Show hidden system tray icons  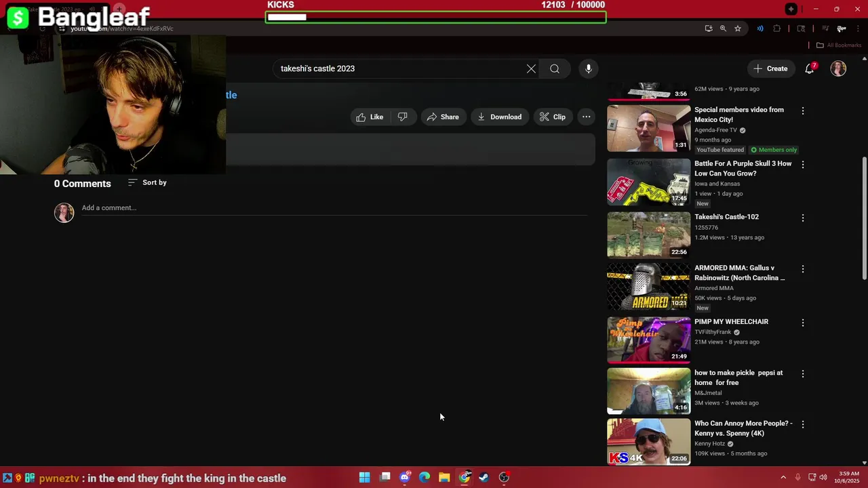click(783, 477)
